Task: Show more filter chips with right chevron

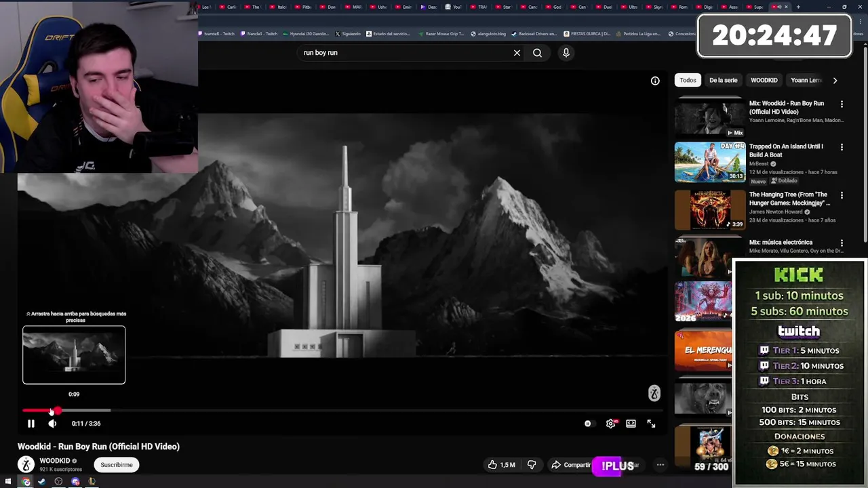Action: 835,81
